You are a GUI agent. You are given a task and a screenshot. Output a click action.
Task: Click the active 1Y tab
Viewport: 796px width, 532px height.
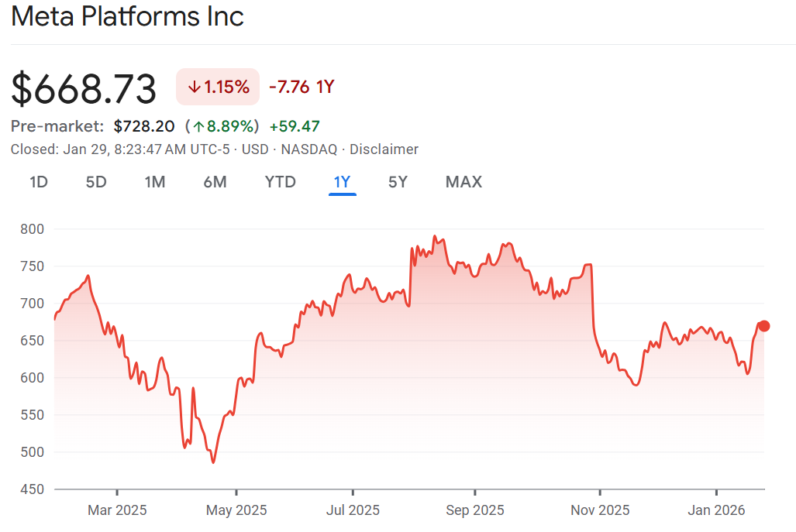342,182
